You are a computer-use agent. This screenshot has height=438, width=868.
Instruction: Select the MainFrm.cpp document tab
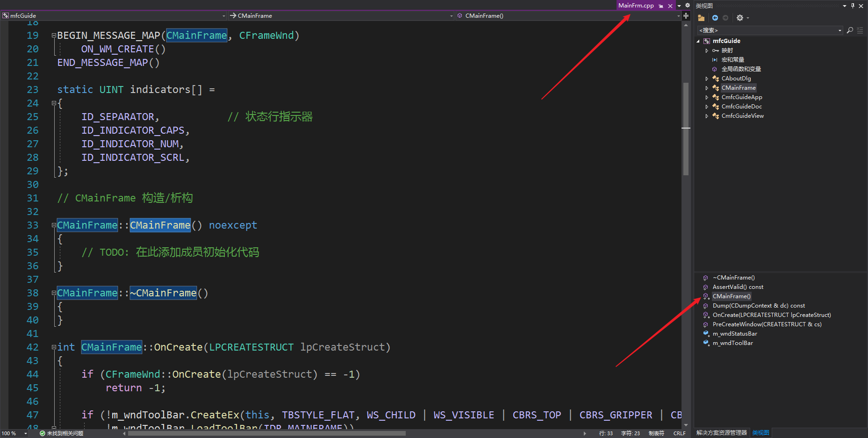(x=636, y=6)
